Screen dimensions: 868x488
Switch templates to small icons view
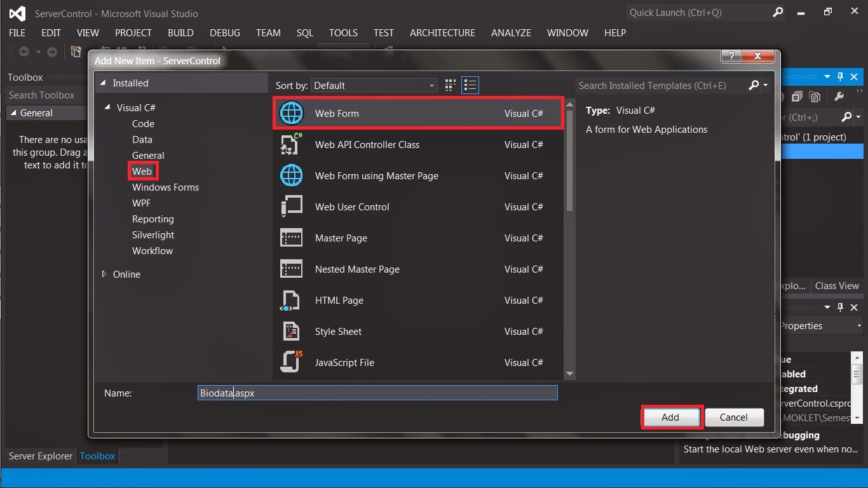[x=451, y=85]
